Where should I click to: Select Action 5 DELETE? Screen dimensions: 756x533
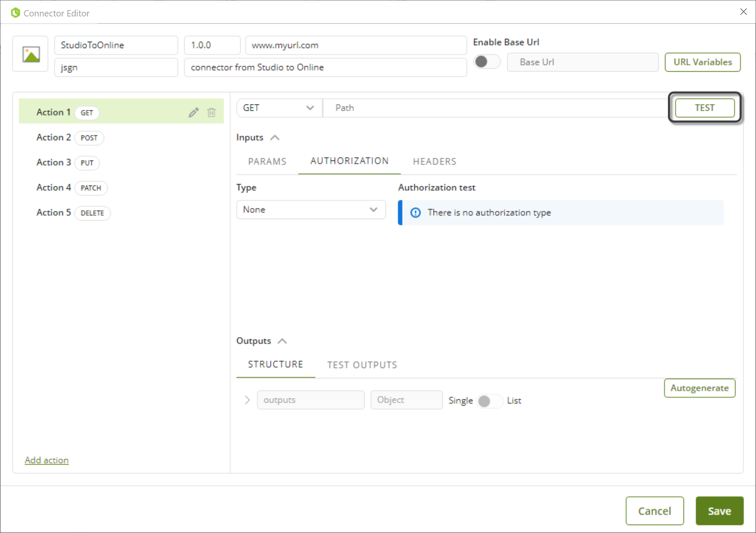121,213
